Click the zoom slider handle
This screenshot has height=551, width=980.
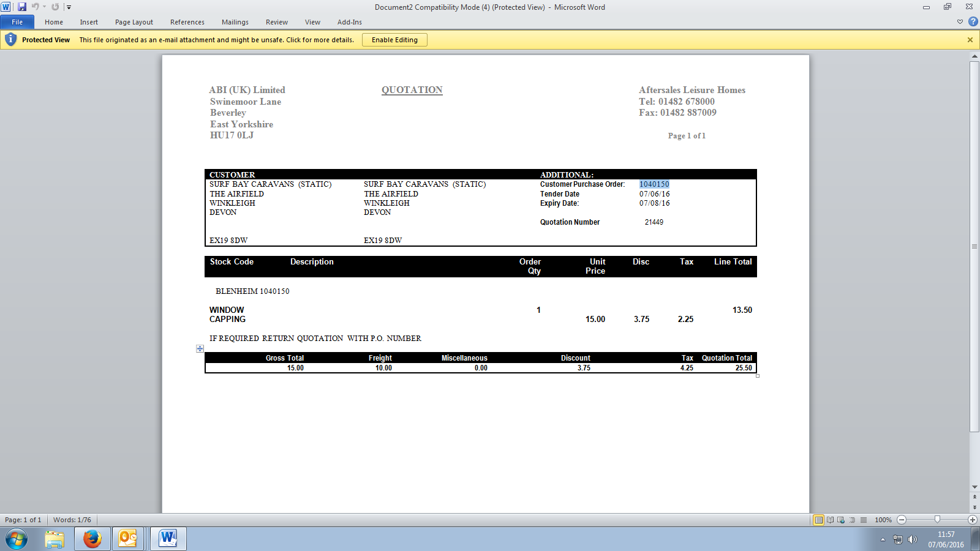pos(937,520)
